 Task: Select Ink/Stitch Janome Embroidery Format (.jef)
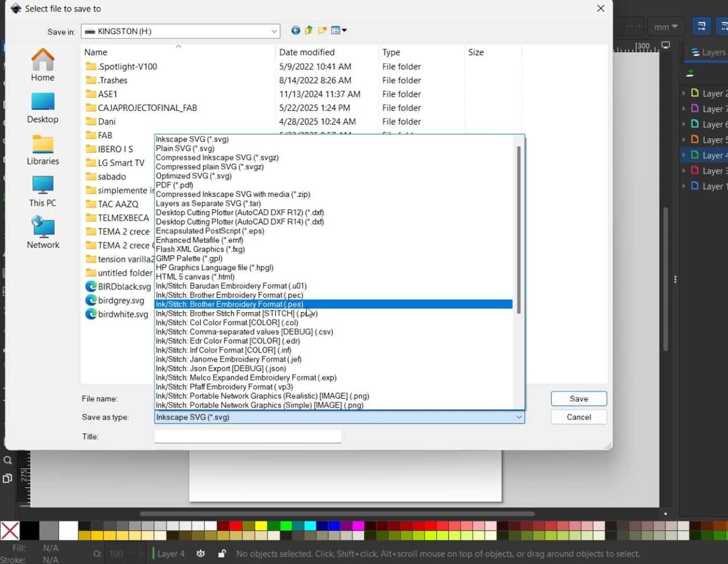point(334,359)
